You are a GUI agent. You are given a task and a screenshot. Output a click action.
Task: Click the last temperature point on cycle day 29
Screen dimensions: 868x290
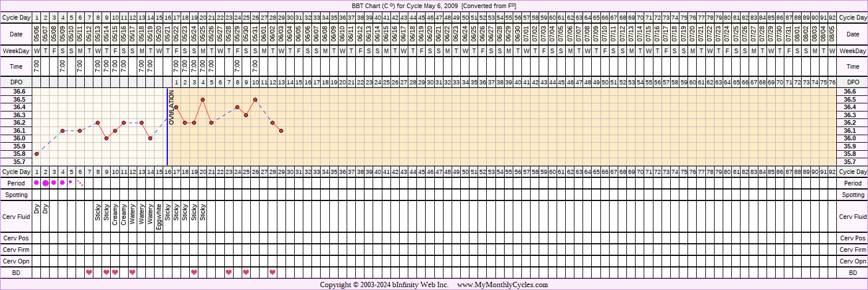tap(281, 131)
